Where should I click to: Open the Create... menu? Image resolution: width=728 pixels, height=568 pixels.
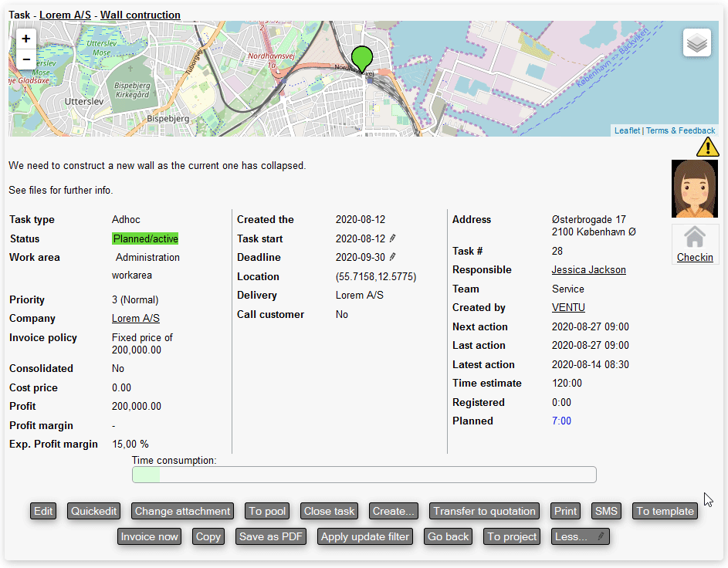393,511
